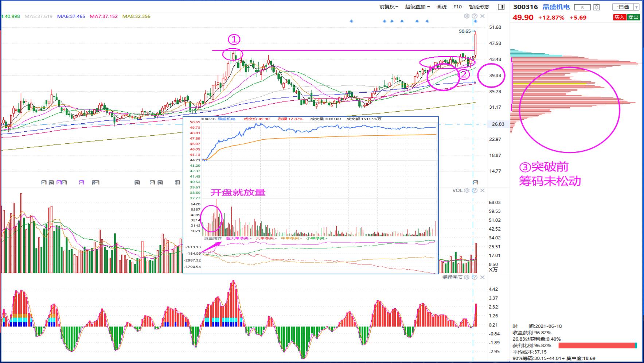Click the MA6:37.465 moving average label

point(71,16)
